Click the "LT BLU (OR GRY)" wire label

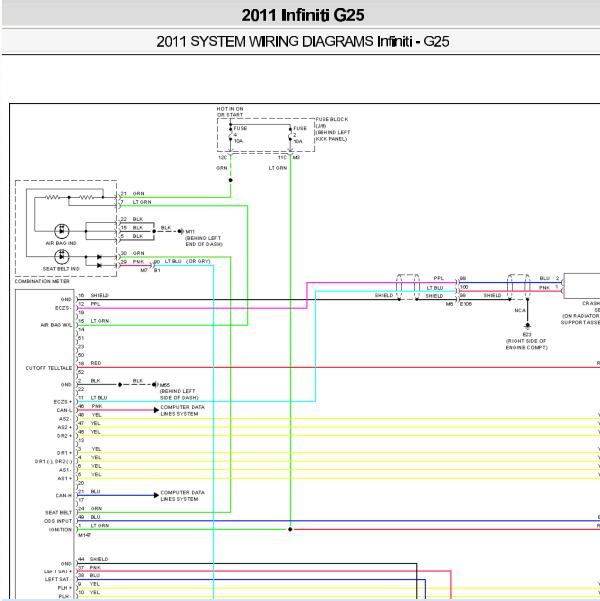187,261
